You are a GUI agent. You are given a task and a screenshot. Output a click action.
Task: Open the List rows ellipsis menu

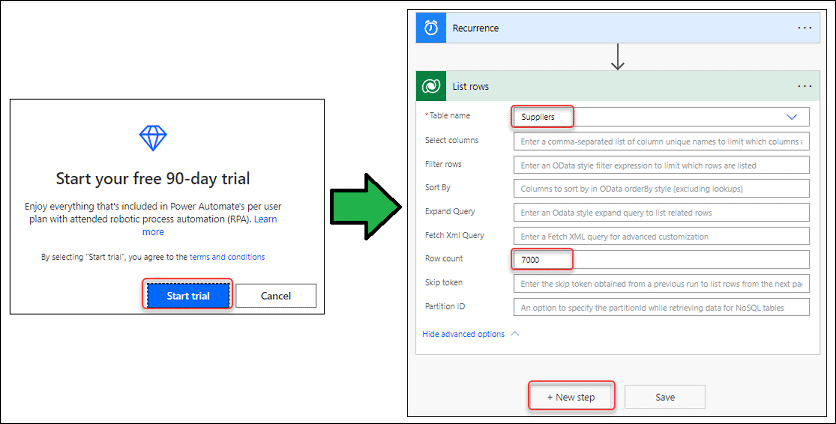click(x=805, y=86)
